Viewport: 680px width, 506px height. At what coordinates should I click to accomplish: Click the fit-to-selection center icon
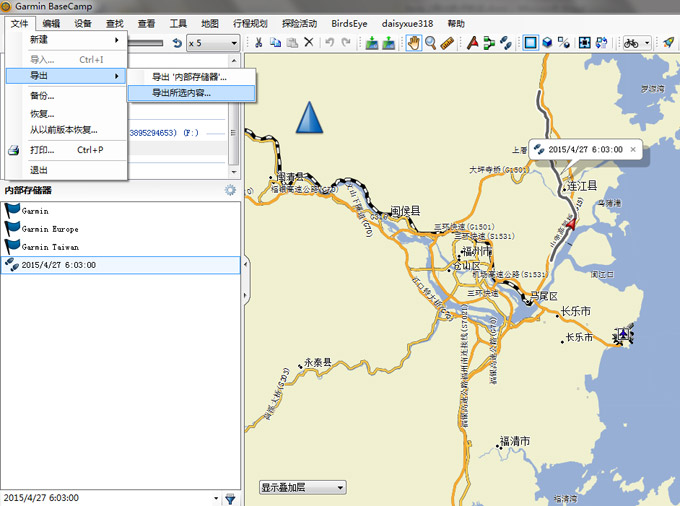pos(585,42)
